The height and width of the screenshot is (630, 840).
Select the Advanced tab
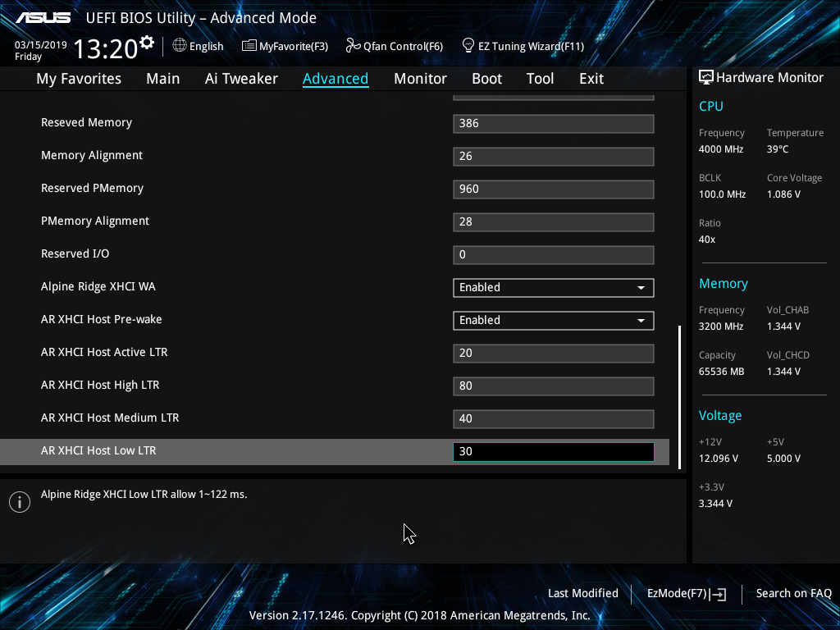[x=336, y=79]
